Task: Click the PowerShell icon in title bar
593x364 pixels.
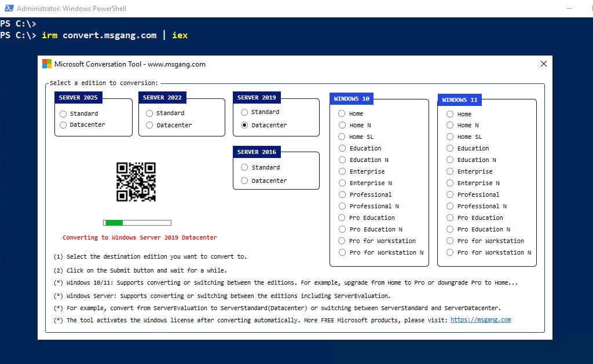Action: pyautogui.click(x=9, y=8)
